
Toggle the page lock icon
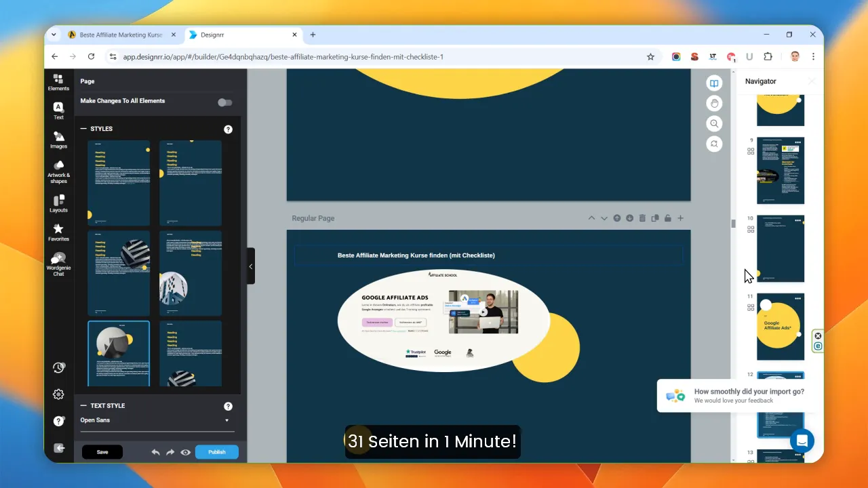[x=667, y=218]
